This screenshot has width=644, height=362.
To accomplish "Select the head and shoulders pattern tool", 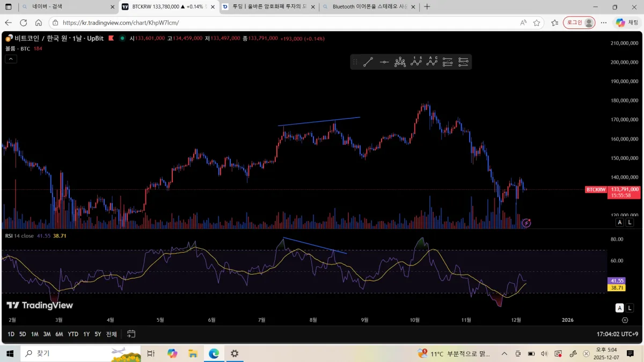I will pyautogui.click(x=400, y=62).
